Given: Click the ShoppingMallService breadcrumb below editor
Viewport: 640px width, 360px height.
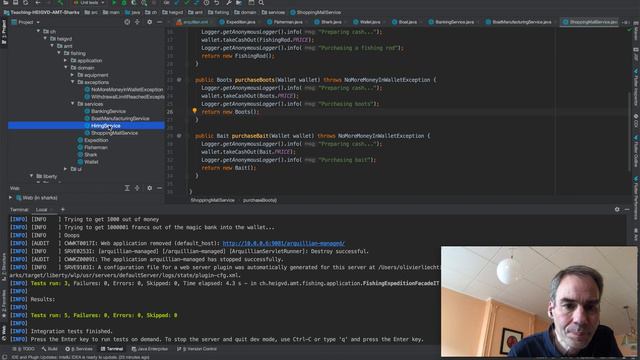Looking at the screenshot, I should (212, 200).
